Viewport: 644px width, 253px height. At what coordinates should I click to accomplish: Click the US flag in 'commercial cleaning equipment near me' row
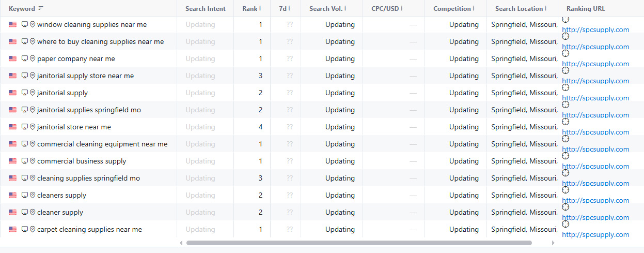point(13,144)
